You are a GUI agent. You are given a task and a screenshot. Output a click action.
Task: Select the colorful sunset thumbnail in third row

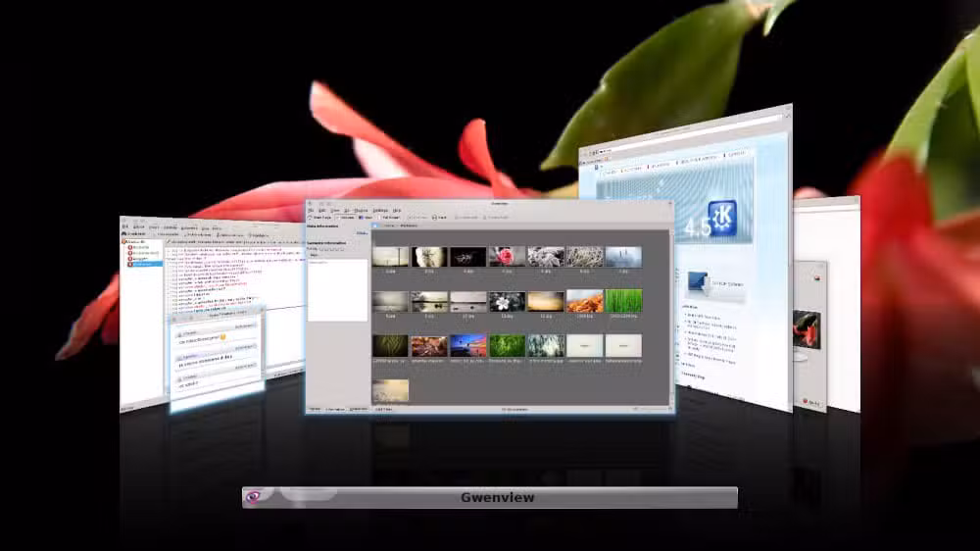[x=468, y=345]
